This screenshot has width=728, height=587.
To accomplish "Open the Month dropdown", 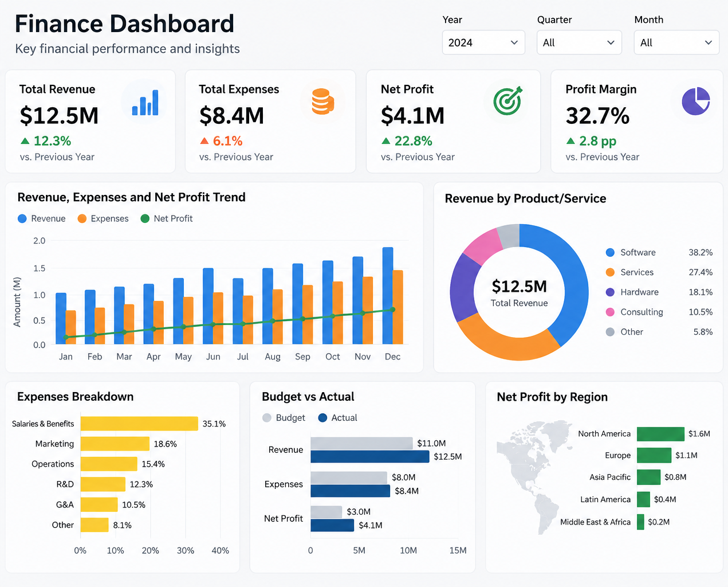I will [676, 42].
